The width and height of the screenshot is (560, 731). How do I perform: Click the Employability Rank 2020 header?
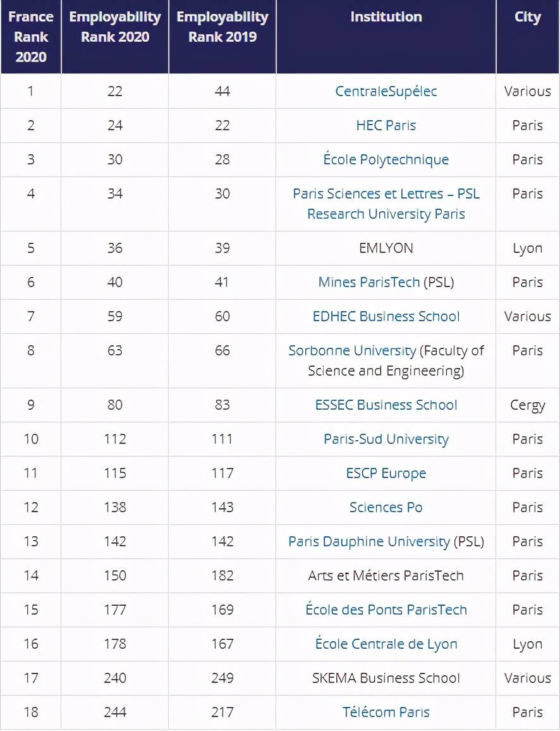[115, 27]
